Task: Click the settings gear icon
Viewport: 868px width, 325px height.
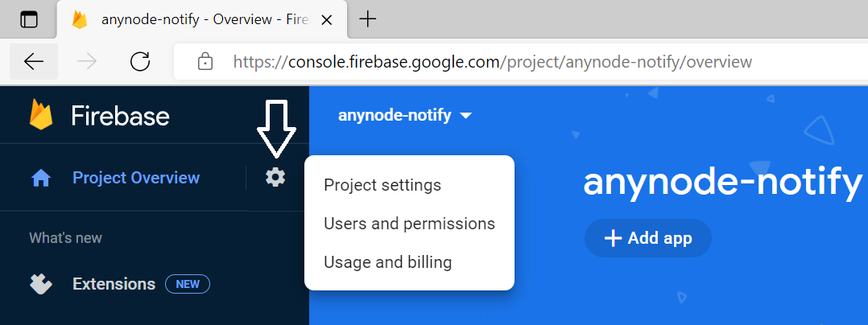Action: (x=275, y=177)
